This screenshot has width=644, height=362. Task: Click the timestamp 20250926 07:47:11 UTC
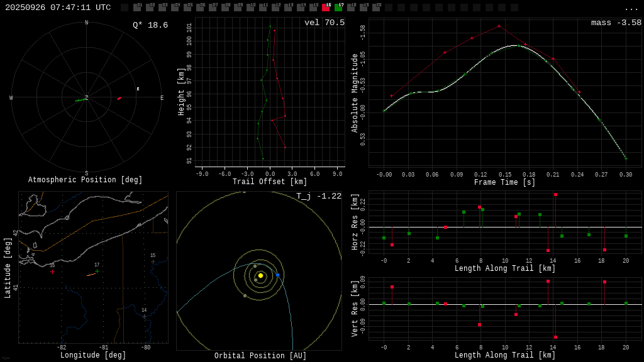click(58, 8)
